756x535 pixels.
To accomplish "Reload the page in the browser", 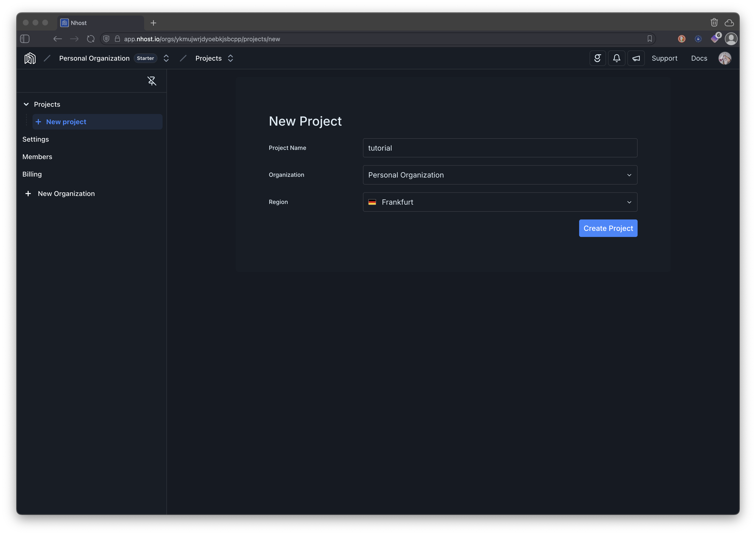I will coord(91,39).
